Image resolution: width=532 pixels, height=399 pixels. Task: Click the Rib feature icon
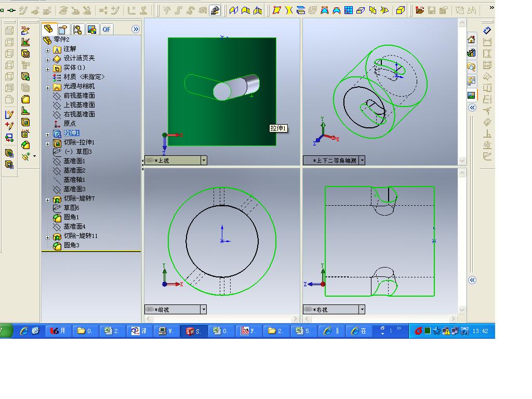pyautogui.click(x=25, y=111)
